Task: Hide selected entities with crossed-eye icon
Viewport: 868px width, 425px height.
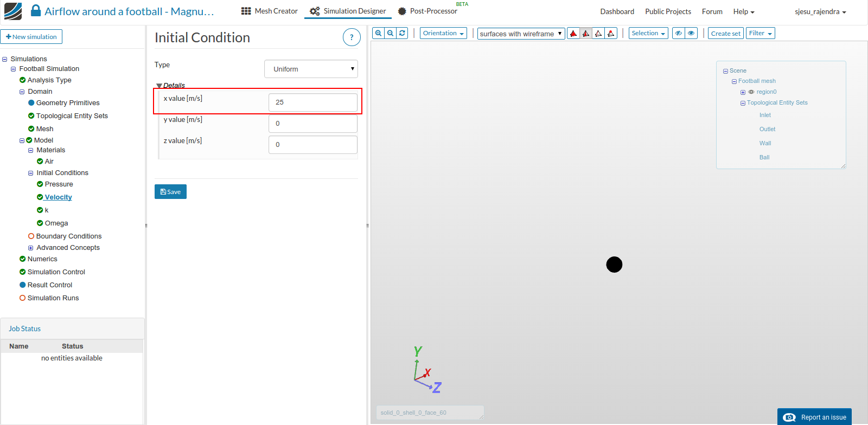Action: tap(679, 33)
